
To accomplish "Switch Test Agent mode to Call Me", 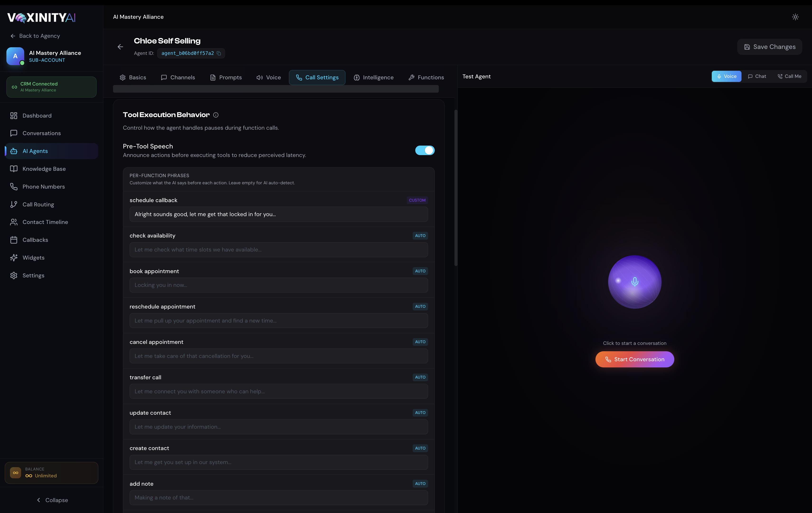I will point(789,76).
